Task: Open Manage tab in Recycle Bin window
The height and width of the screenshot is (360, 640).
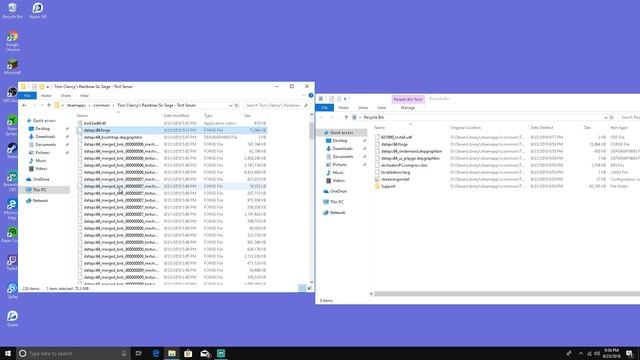Action: click(408, 107)
